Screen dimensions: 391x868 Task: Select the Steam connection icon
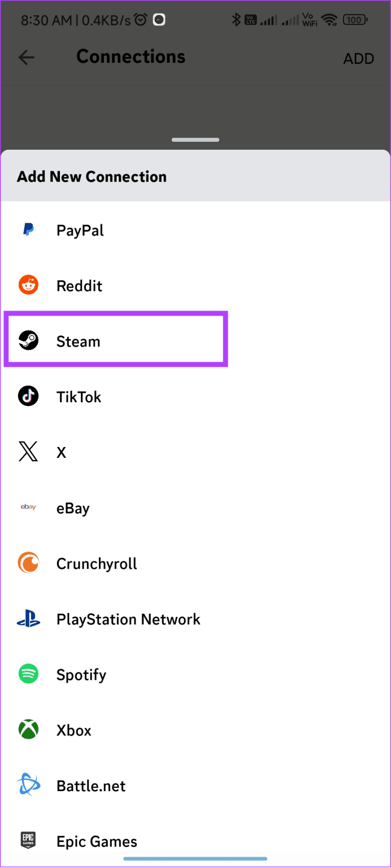pyautogui.click(x=28, y=340)
